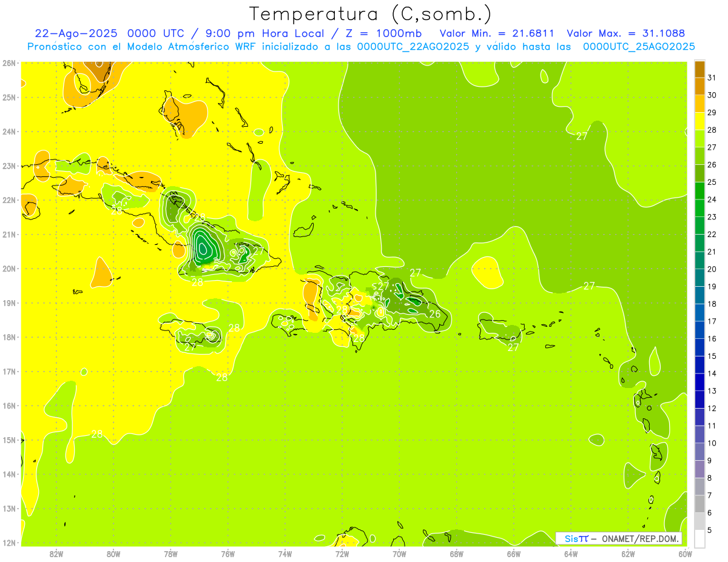Click the "23N" latitude axis label

click(x=9, y=166)
